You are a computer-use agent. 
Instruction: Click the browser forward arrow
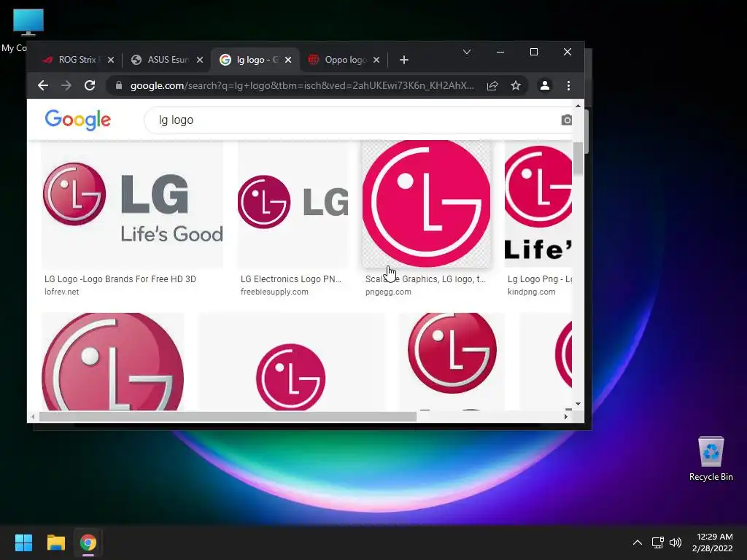coord(66,86)
